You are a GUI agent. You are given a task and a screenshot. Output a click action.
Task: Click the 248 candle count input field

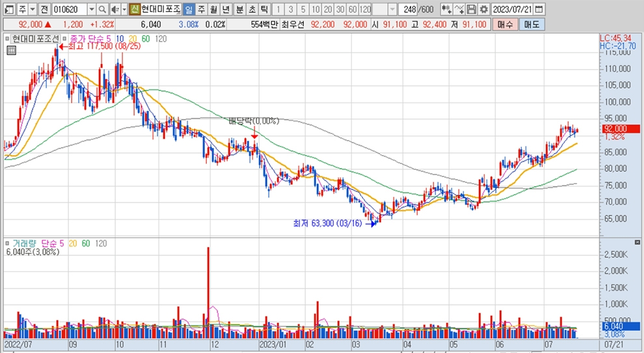(x=409, y=9)
